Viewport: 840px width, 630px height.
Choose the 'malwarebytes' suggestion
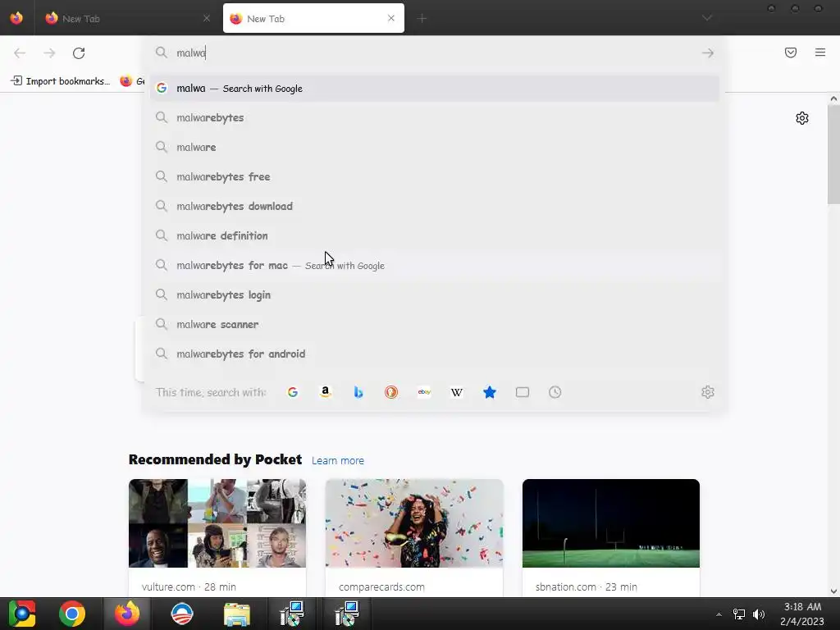435,117
